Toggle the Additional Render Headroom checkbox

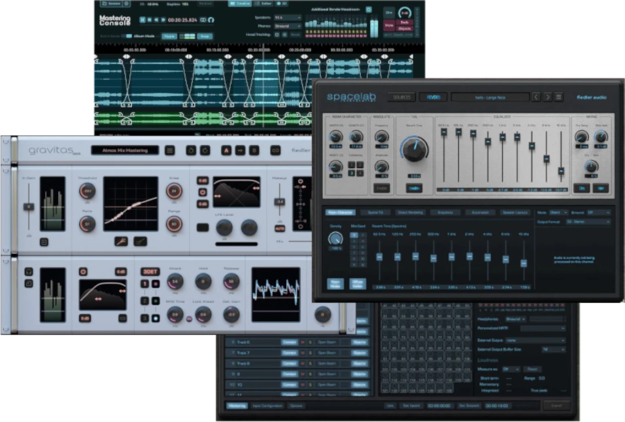coord(369,9)
